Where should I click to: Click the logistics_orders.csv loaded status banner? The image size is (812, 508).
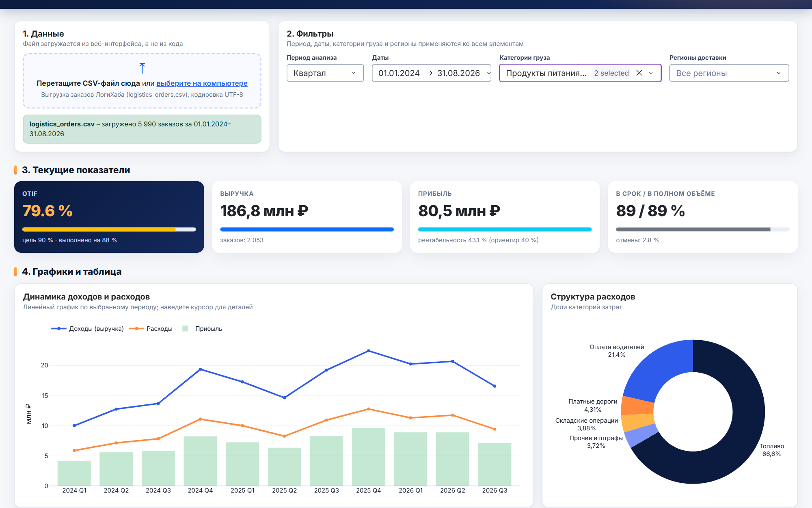142,129
